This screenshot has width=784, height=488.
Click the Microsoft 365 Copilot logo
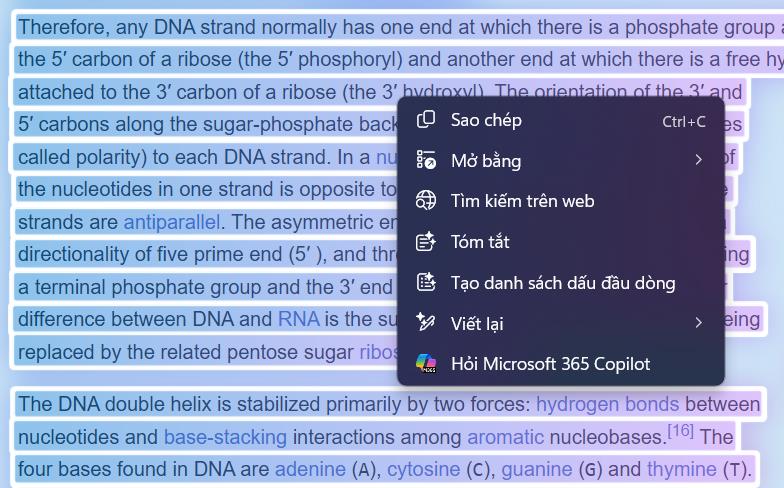click(x=426, y=363)
